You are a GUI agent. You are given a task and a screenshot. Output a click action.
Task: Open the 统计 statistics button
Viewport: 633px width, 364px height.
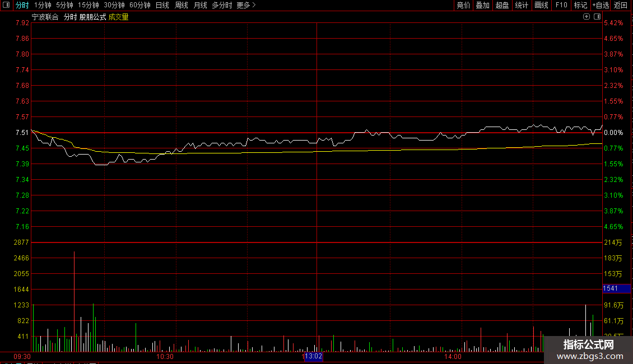522,5
